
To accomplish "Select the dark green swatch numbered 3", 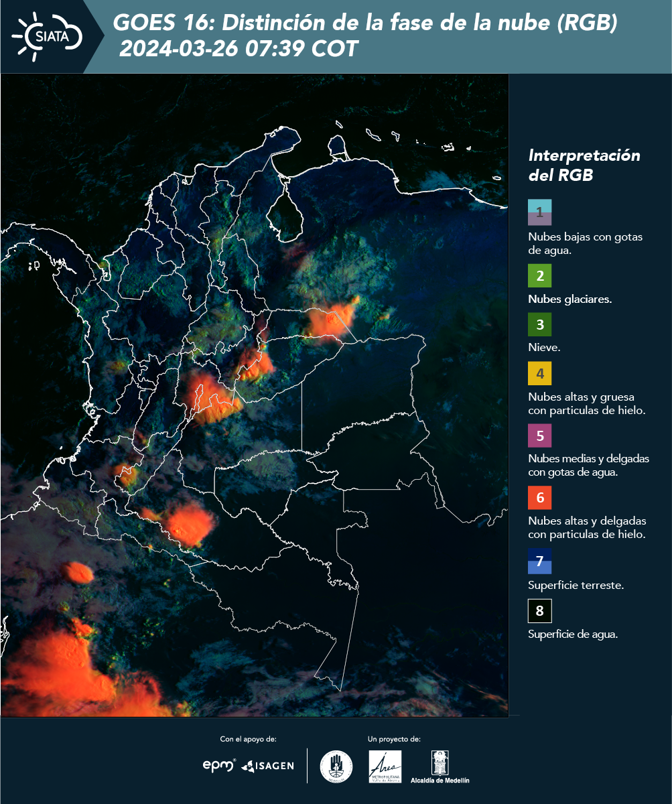I will pyautogui.click(x=539, y=325).
